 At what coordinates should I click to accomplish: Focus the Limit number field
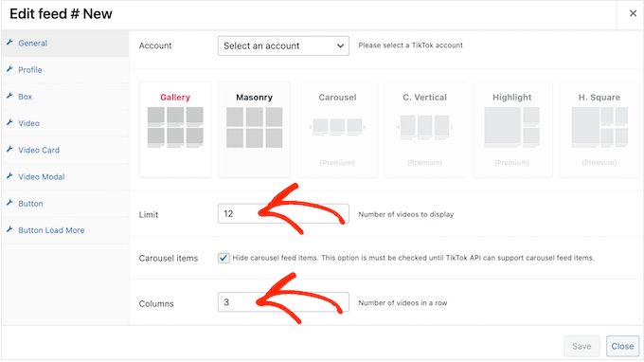pyautogui.click(x=283, y=213)
